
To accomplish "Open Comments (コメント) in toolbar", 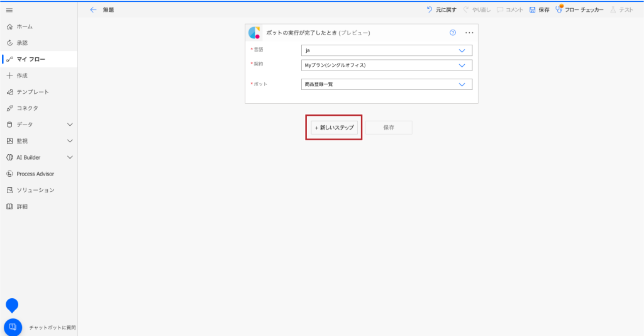I will [x=510, y=10].
